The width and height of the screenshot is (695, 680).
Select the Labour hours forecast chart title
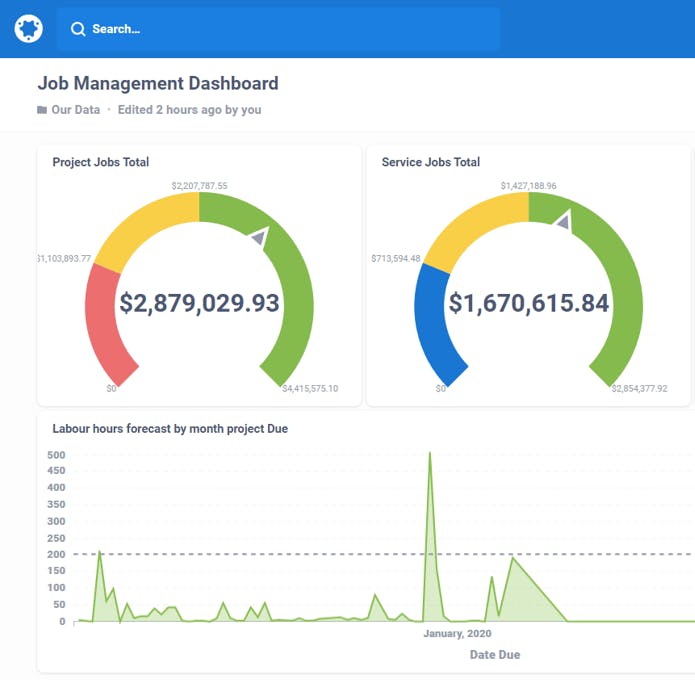(x=170, y=429)
